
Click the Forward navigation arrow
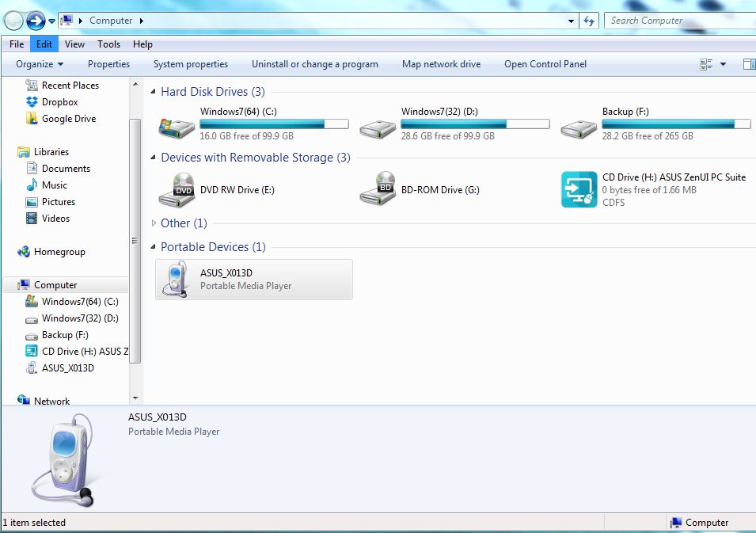point(36,21)
